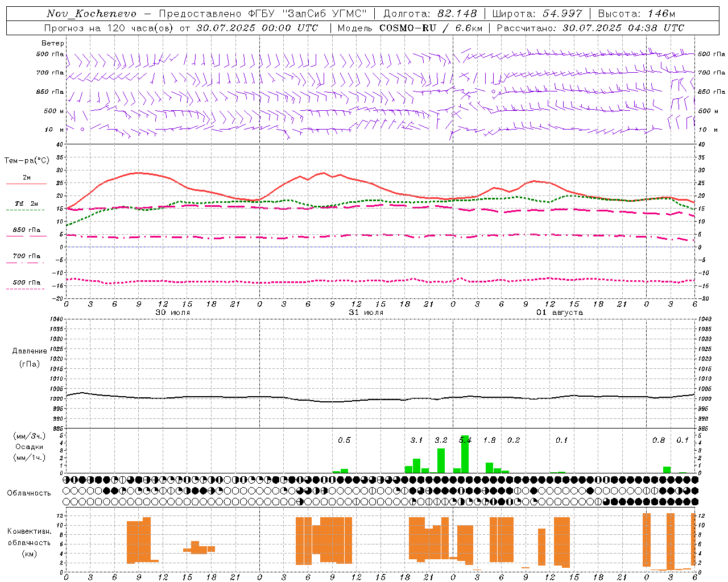
Task: Click the 3.2 precipitation total value
Action: coord(441,440)
